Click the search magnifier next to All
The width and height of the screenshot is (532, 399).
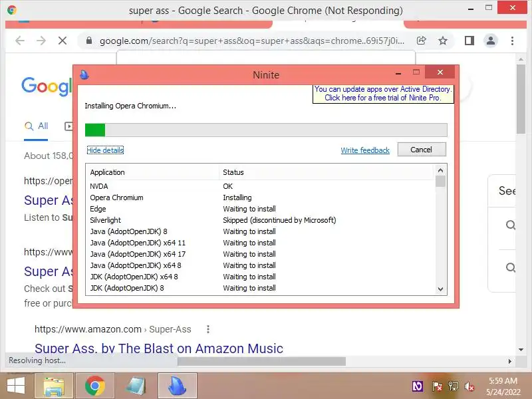[29, 126]
